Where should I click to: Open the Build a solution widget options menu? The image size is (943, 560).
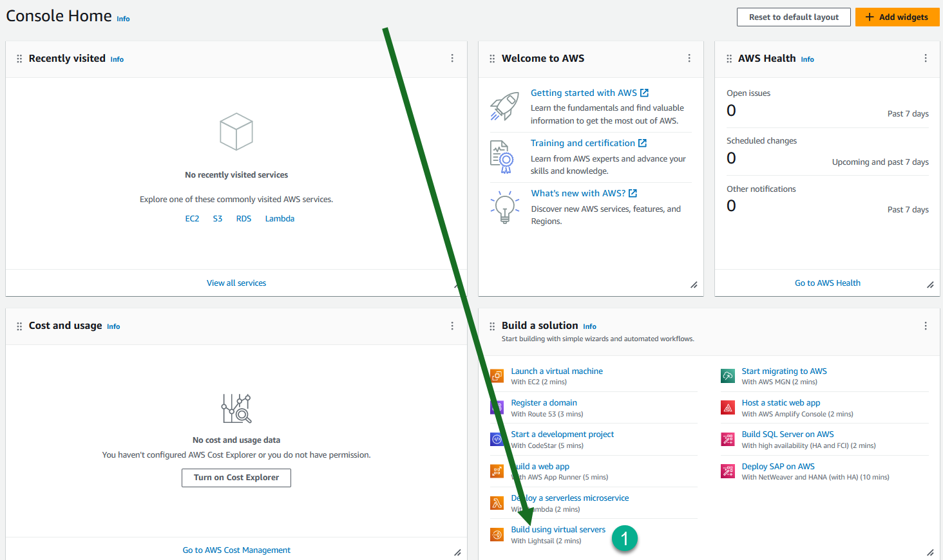click(926, 326)
